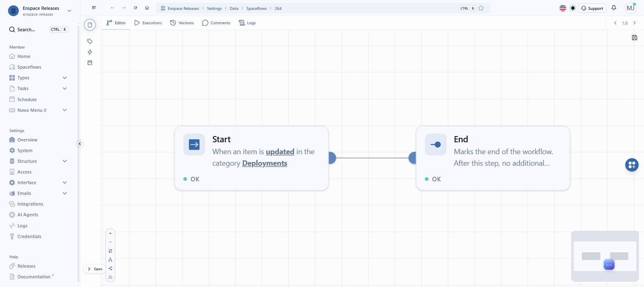The image size is (644, 287).
Task: Open the calendar schedule-add icon
Action: 90,62
